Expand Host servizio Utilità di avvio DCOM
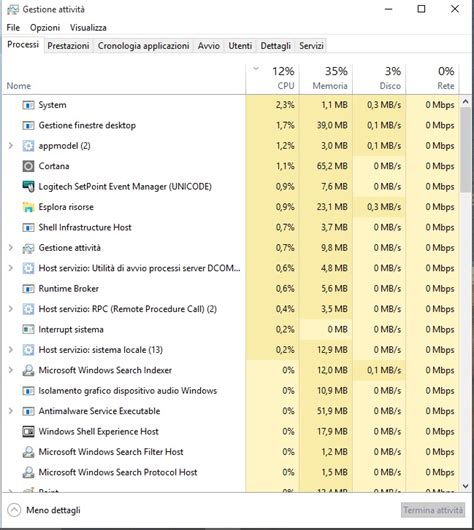 (x=10, y=268)
